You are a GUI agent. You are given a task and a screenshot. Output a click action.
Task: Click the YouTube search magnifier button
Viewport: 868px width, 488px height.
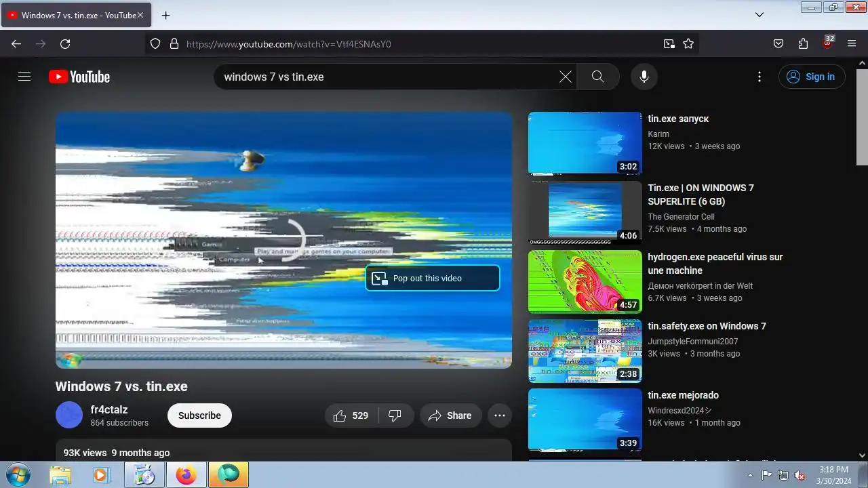597,77
